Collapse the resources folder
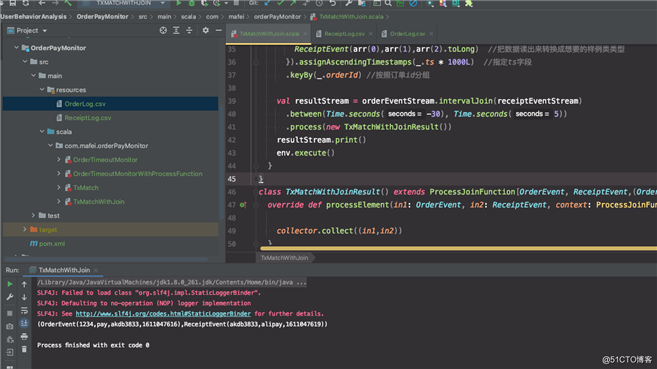 [x=42, y=90]
